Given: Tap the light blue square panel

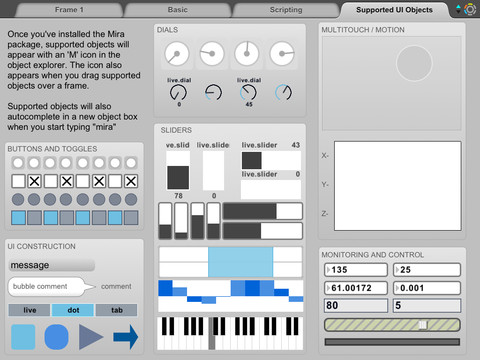Looking at the screenshot, I should (x=23, y=337).
